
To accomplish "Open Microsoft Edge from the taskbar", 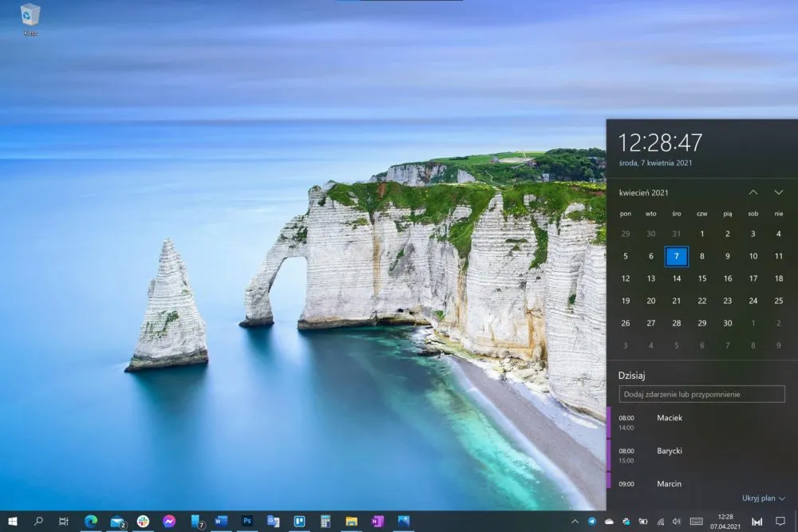I will click(91, 521).
